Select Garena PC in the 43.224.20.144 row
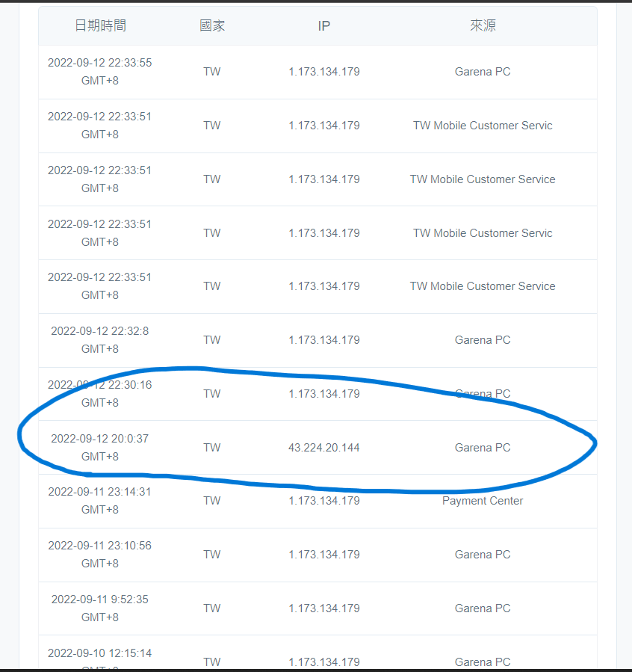Image resolution: width=632 pixels, height=672 pixels. point(483,448)
